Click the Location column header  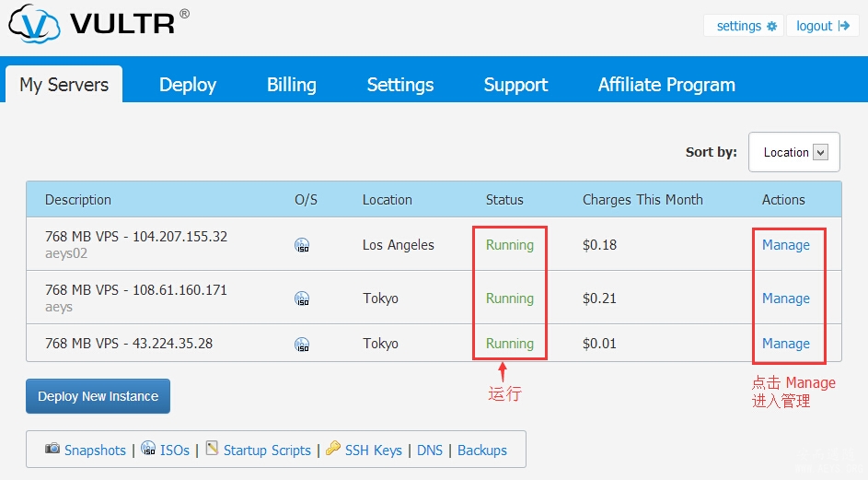(387, 200)
